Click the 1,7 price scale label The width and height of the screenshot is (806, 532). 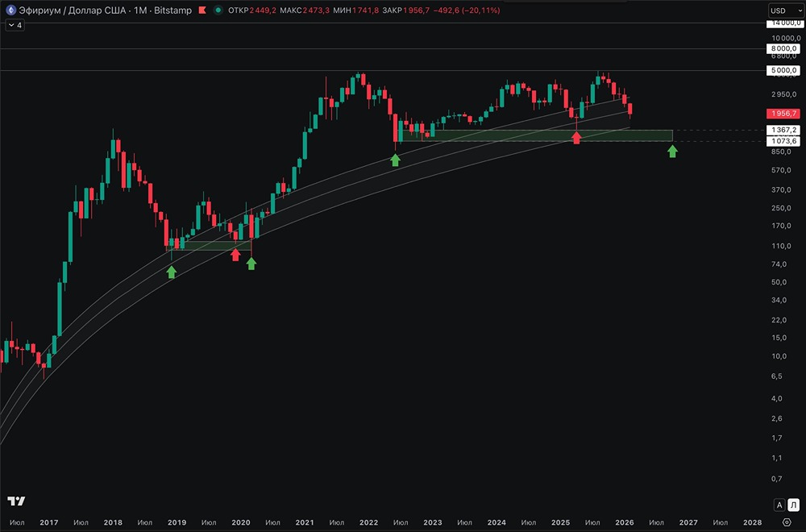point(777,438)
